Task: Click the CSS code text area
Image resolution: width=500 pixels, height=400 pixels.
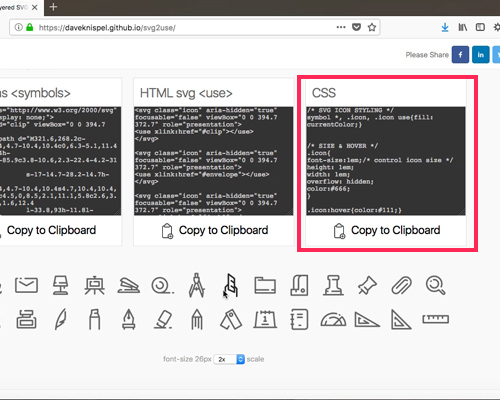Action: tap(386, 161)
